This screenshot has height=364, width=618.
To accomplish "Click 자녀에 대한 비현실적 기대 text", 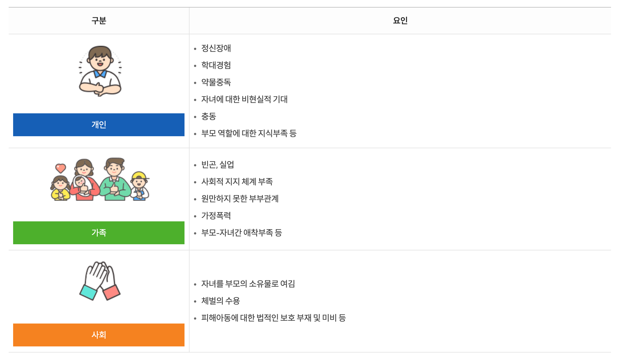I will pyautogui.click(x=244, y=99).
